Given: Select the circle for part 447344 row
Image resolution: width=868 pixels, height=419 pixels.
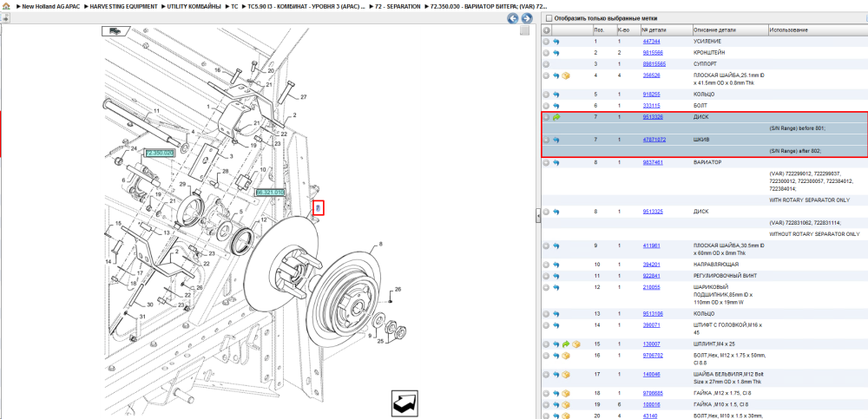Looking at the screenshot, I should click(546, 42).
